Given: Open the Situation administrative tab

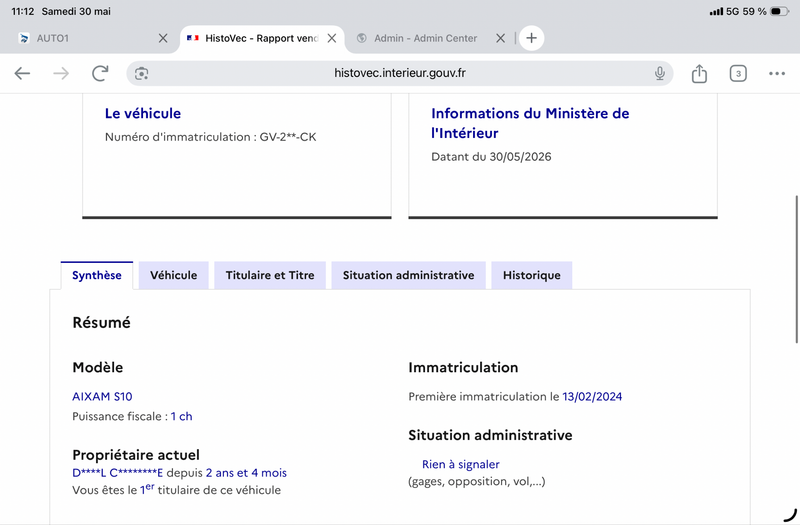Looking at the screenshot, I should tap(408, 276).
